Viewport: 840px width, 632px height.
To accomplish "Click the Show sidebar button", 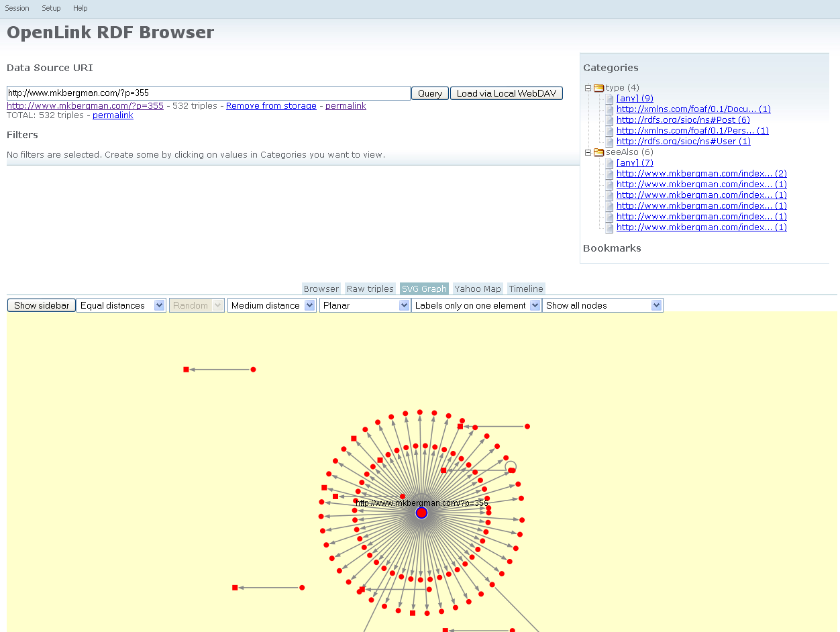I will pyautogui.click(x=42, y=305).
